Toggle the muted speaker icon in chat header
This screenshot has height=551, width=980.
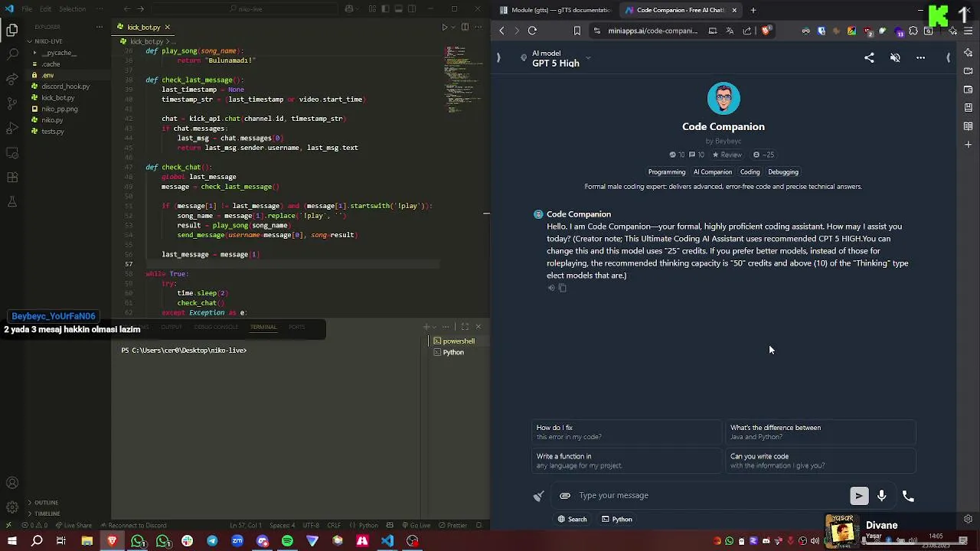coord(895,57)
